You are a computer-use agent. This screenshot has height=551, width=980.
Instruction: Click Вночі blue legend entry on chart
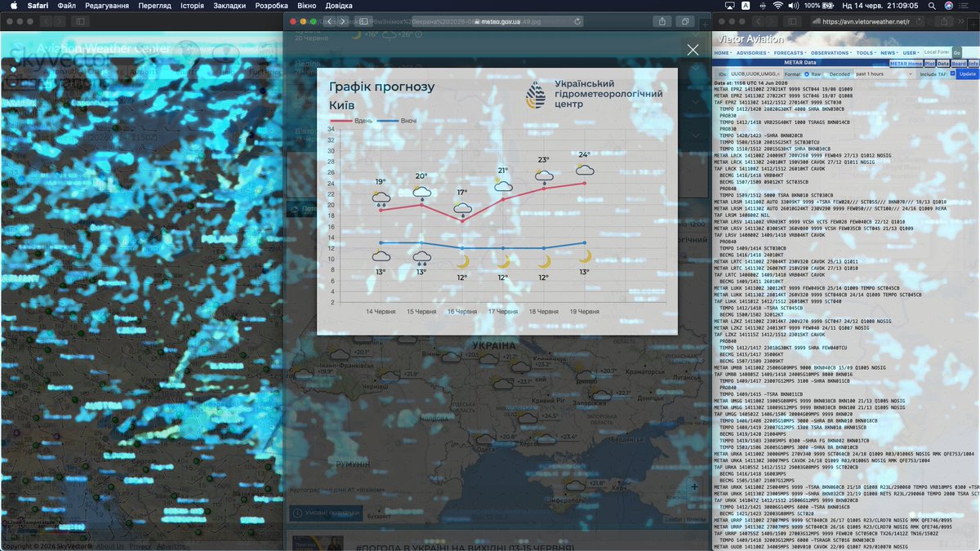click(x=398, y=120)
